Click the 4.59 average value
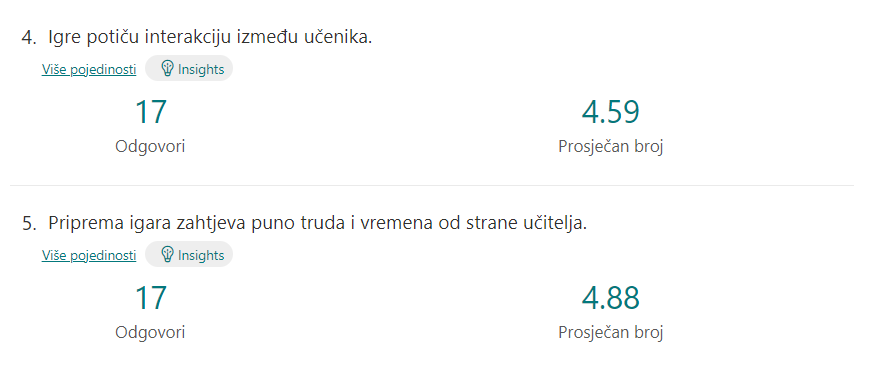Viewport: 874px width, 365px height. [x=610, y=111]
